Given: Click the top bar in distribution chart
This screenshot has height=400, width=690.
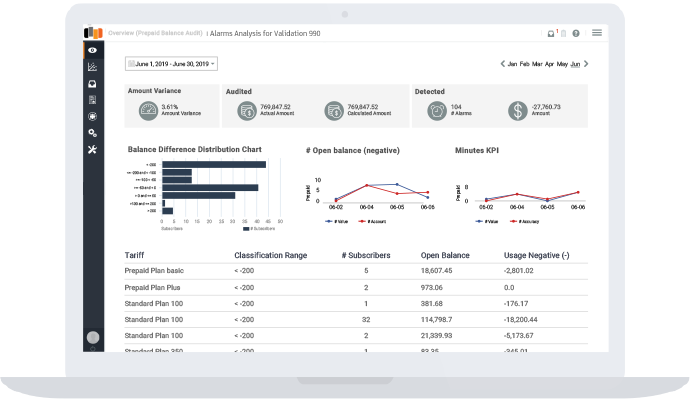Looking at the screenshot, I should pyautogui.click(x=214, y=165).
